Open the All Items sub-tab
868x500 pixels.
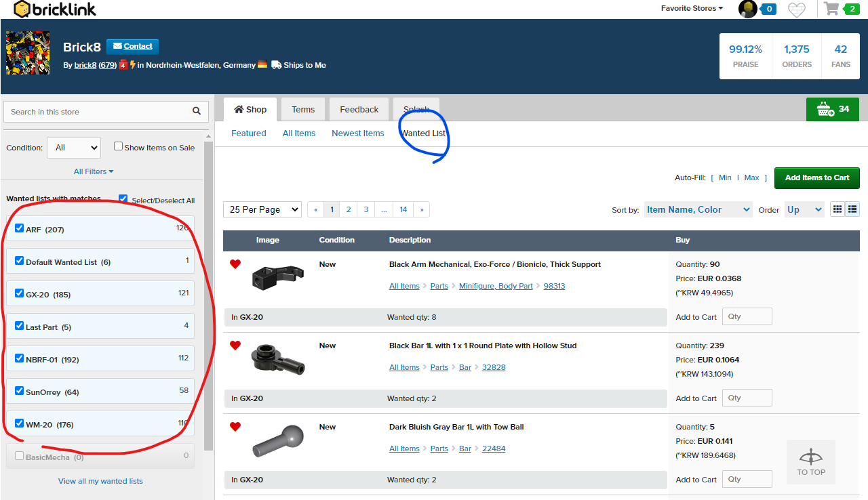point(299,133)
